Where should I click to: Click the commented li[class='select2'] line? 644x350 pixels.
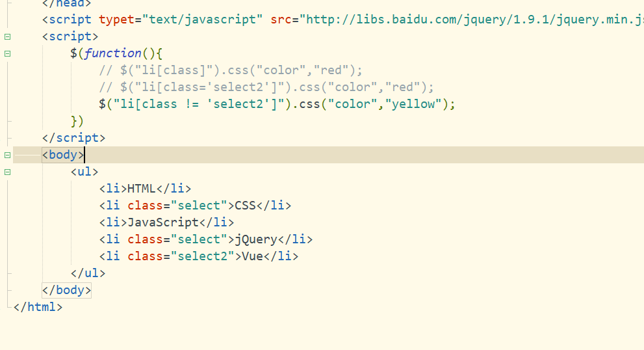[x=266, y=87]
